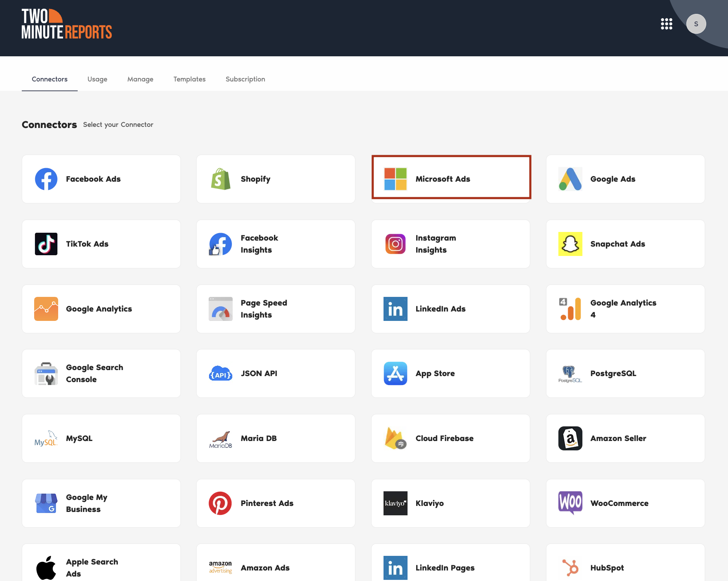Click the App Store icon
This screenshot has width=728, height=581.
click(x=396, y=373)
